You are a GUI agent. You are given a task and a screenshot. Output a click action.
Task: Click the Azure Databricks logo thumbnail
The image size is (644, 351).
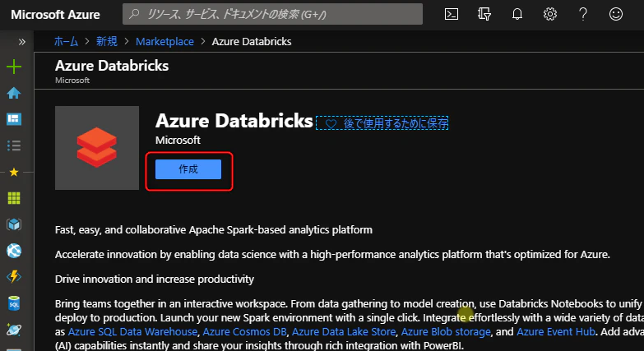pyautogui.click(x=97, y=148)
